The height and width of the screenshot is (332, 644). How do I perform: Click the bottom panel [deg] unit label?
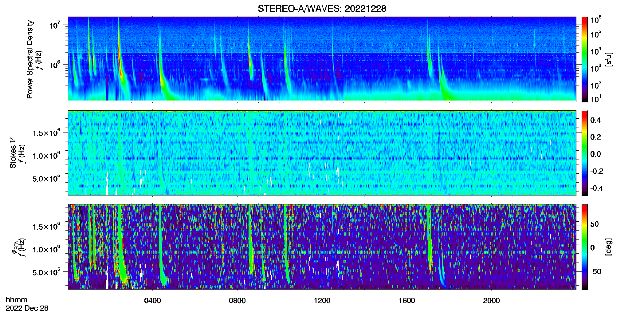tap(609, 247)
